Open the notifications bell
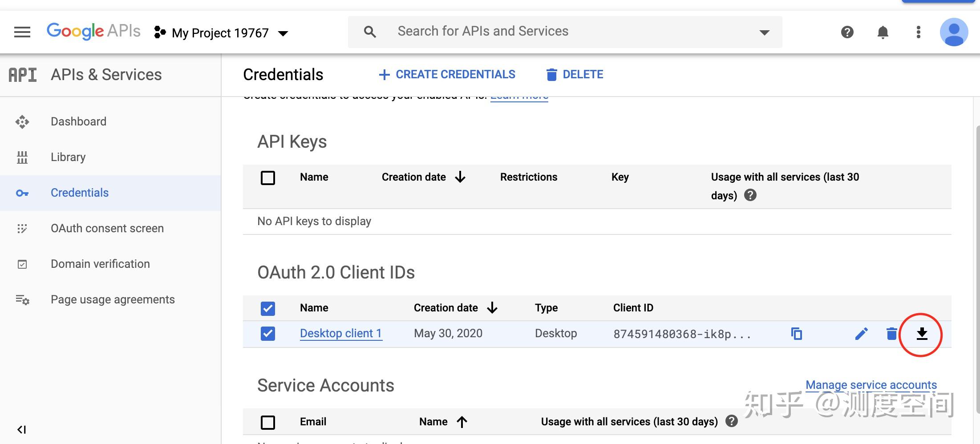Screen dimensions: 980x444 (x=883, y=32)
